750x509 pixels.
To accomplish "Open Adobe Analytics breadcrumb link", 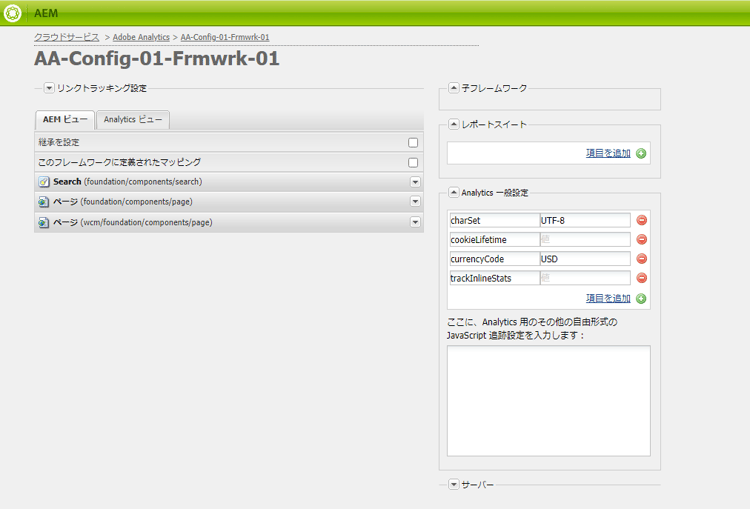I will tap(141, 37).
